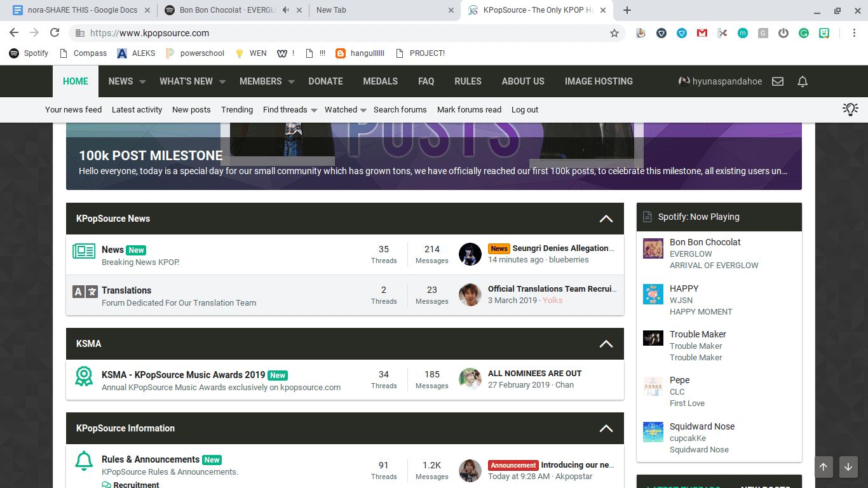Go back to the previous page
The width and height of the screenshot is (868, 488).
pyautogui.click(x=14, y=33)
